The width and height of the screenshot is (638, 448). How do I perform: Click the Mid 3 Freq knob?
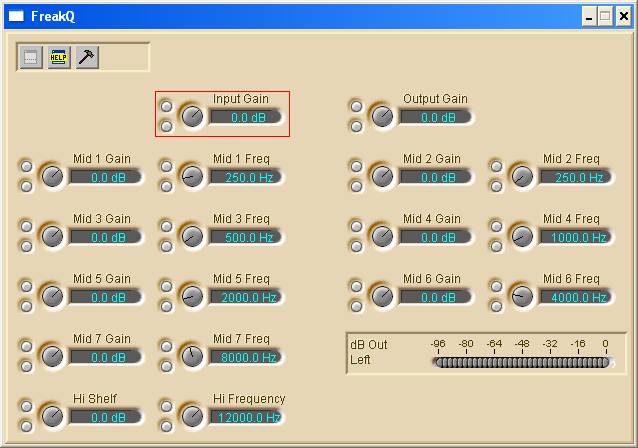tap(192, 236)
